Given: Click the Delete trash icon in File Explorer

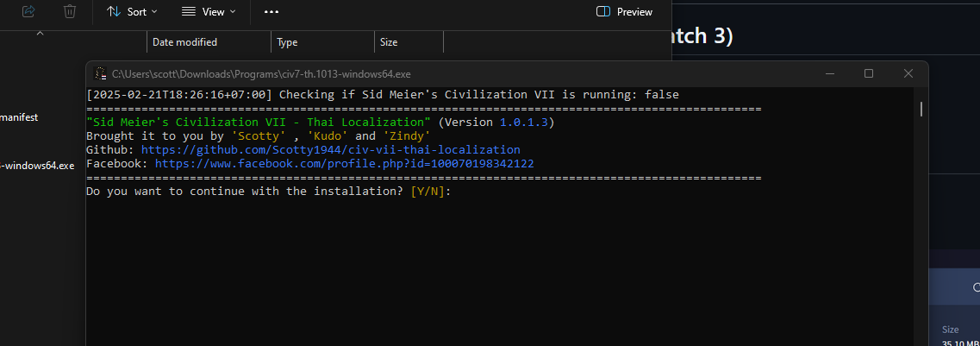Looking at the screenshot, I should [70, 11].
